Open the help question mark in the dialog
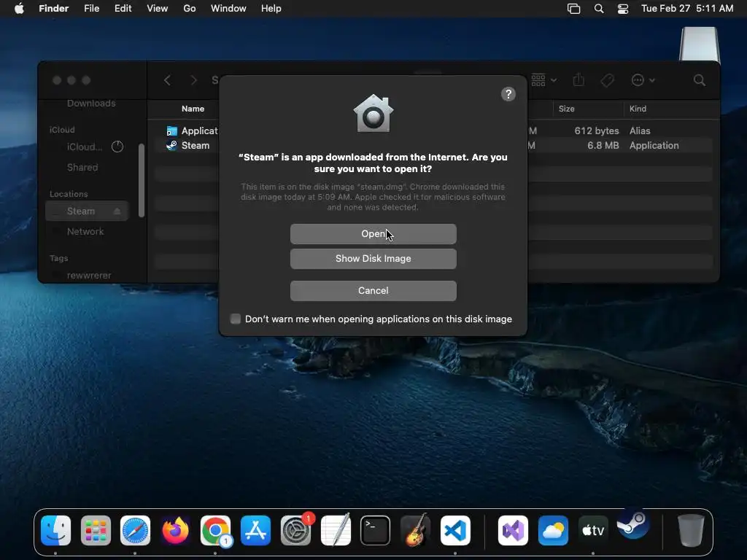The image size is (747, 560). [x=508, y=94]
